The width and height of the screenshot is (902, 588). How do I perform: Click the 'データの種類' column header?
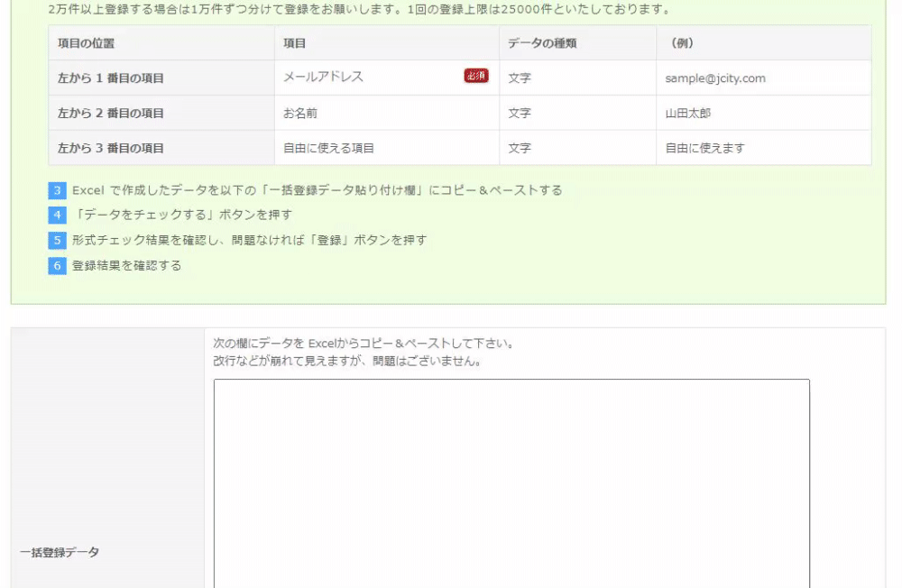tap(577, 42)
